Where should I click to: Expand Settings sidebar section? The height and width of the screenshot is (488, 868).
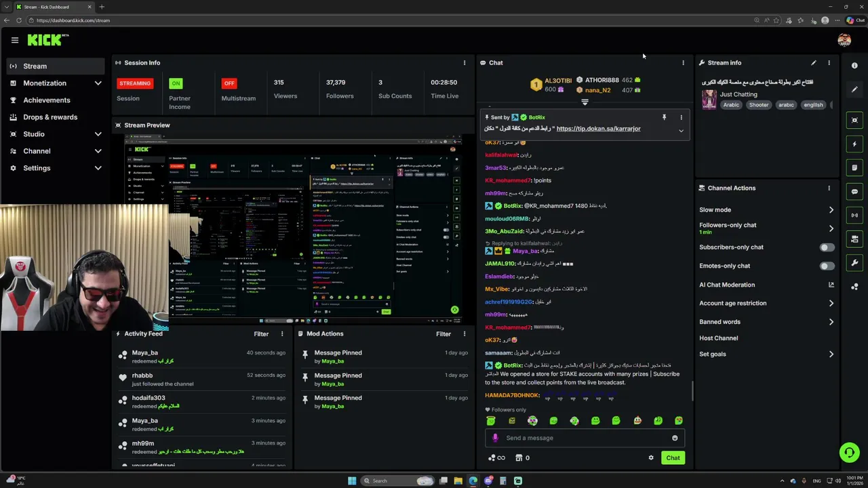(98, 168)
